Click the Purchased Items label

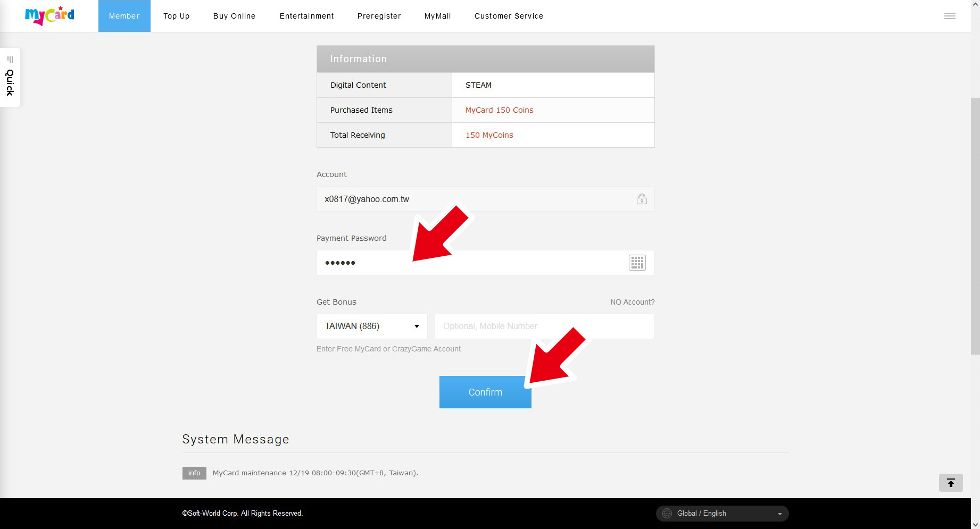(x=361, y=110)
